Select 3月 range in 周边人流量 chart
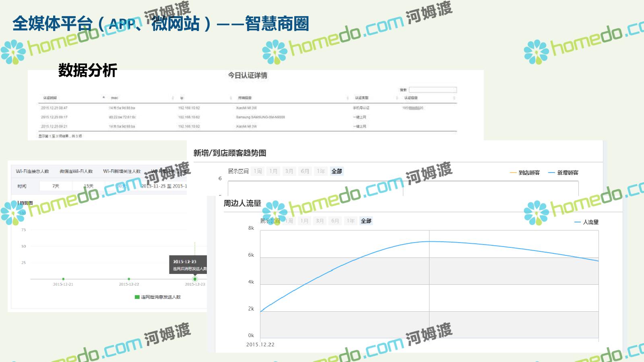 pyautogui.click(x=320, y=221)
